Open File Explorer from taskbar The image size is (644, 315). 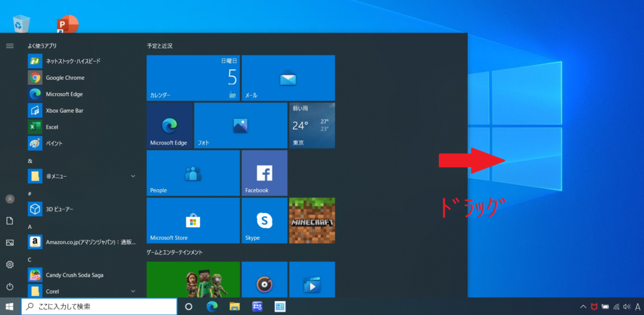coord(235,306)
